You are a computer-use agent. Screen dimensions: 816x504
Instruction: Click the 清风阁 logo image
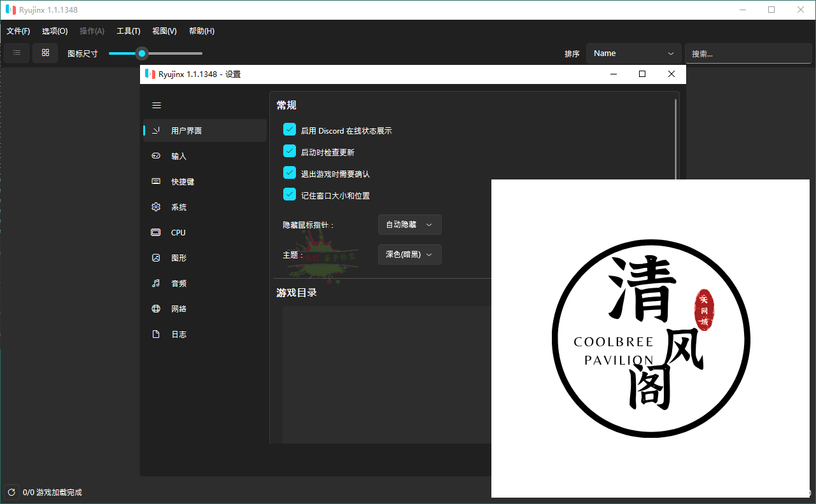651,339
